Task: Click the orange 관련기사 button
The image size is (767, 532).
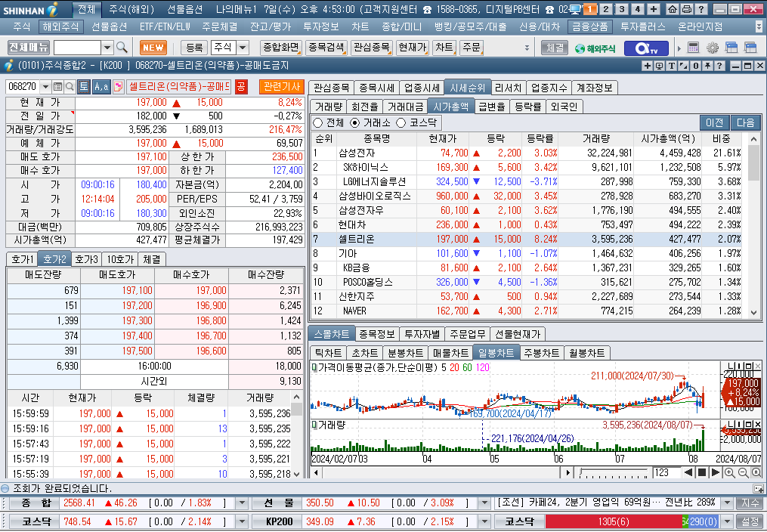Action: coord(281,87)
